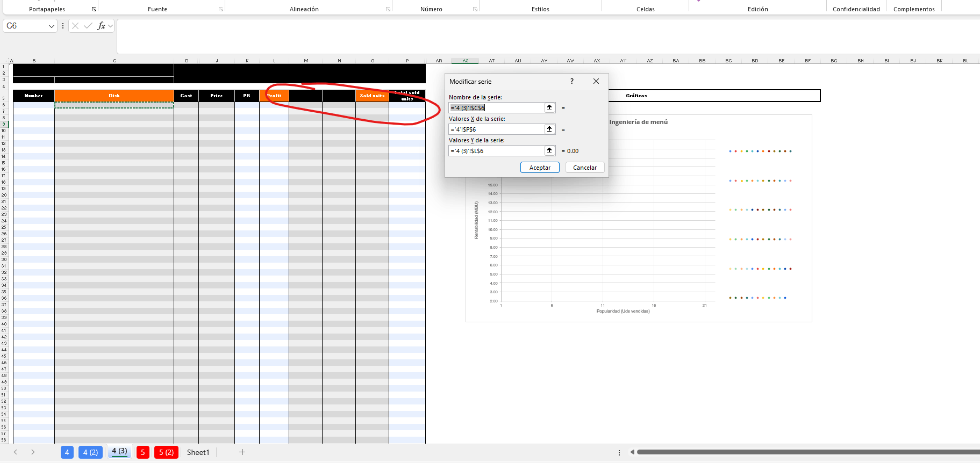Image resolution: width=980 pixels, height=463 pixels.
Task: Collapse the Nombre de la serie range selector
Action: [x=549, y=107]
